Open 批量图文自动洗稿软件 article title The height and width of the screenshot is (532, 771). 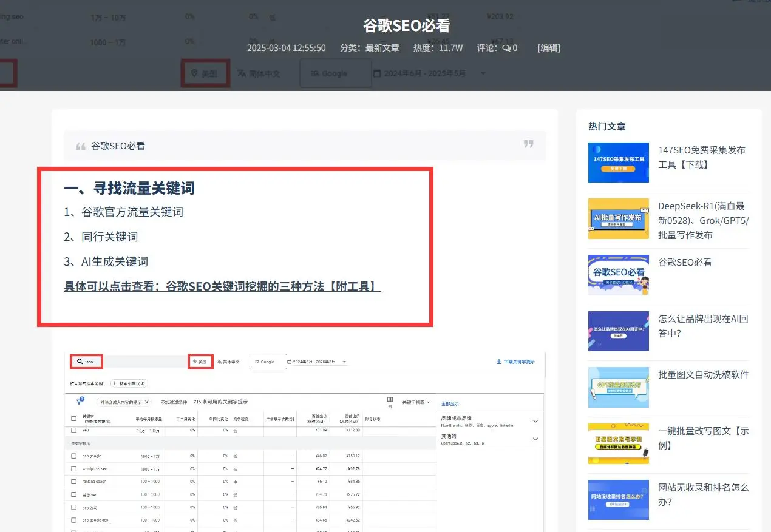[704, 374]
